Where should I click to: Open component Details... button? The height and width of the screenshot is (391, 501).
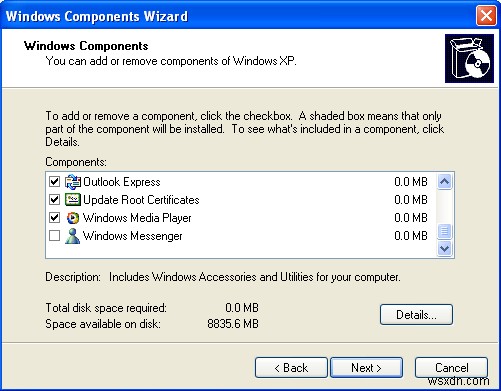416,314
